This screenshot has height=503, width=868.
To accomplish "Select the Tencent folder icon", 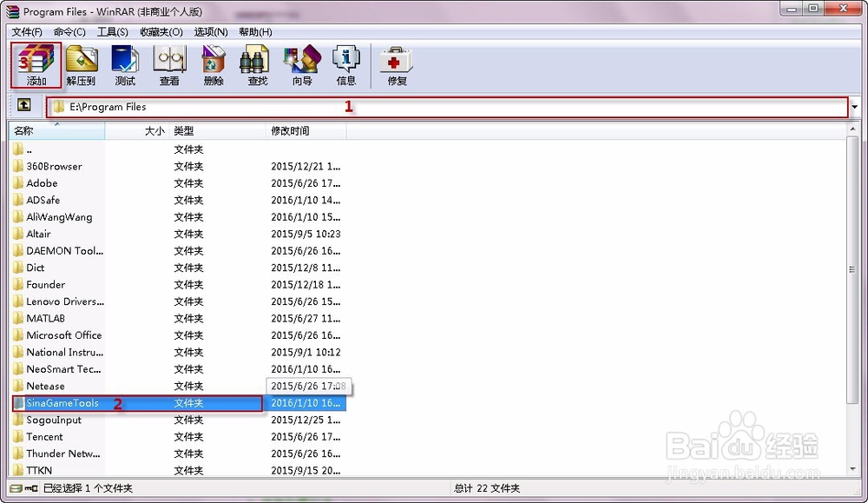I will (18, 436).
